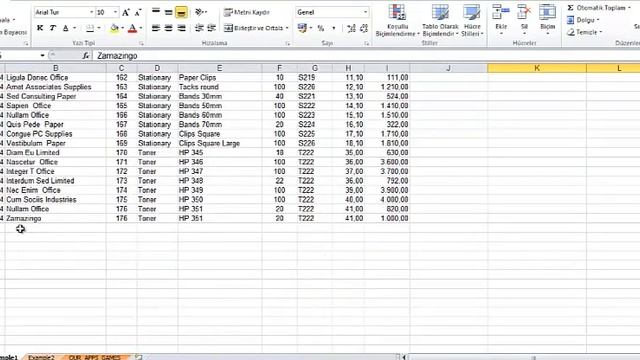
Task: Open the font size 10 dropdown
Action: [115, 12]
